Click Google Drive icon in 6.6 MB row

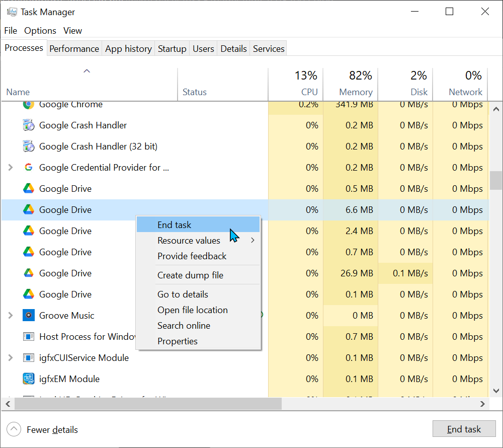point(29,209)
